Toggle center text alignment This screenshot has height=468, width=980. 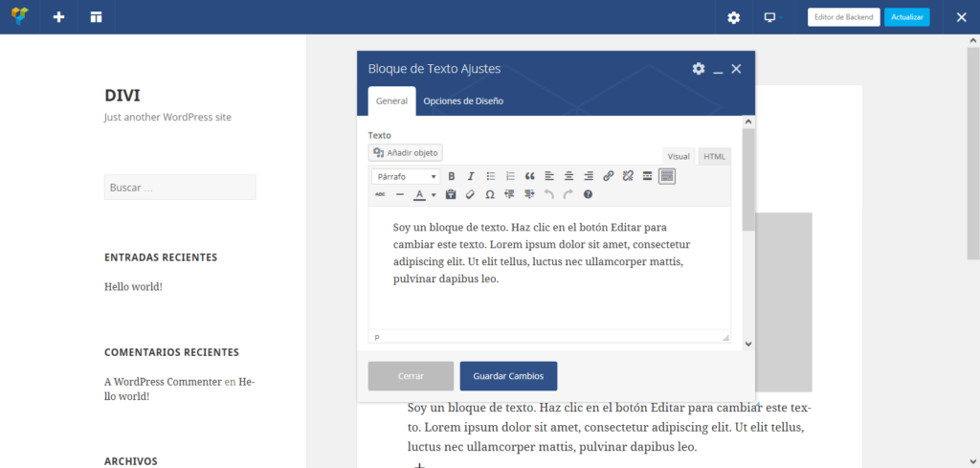(568, 176)
